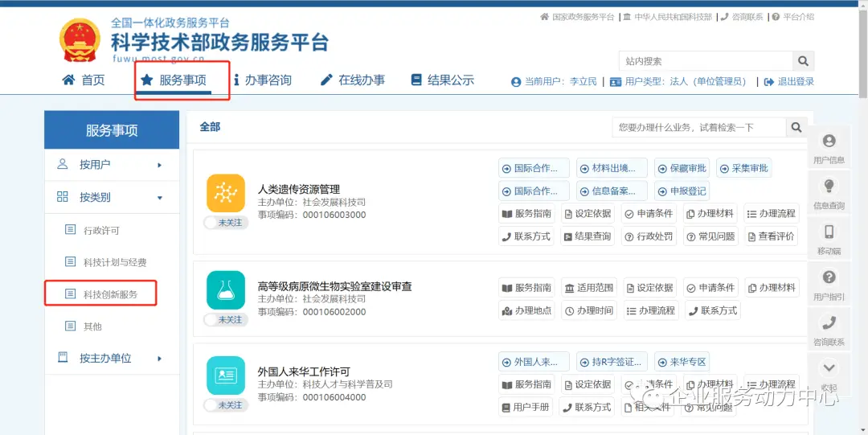Click the 退出登录 link
The width and height of the screenshot is (868, 435).
788,81
